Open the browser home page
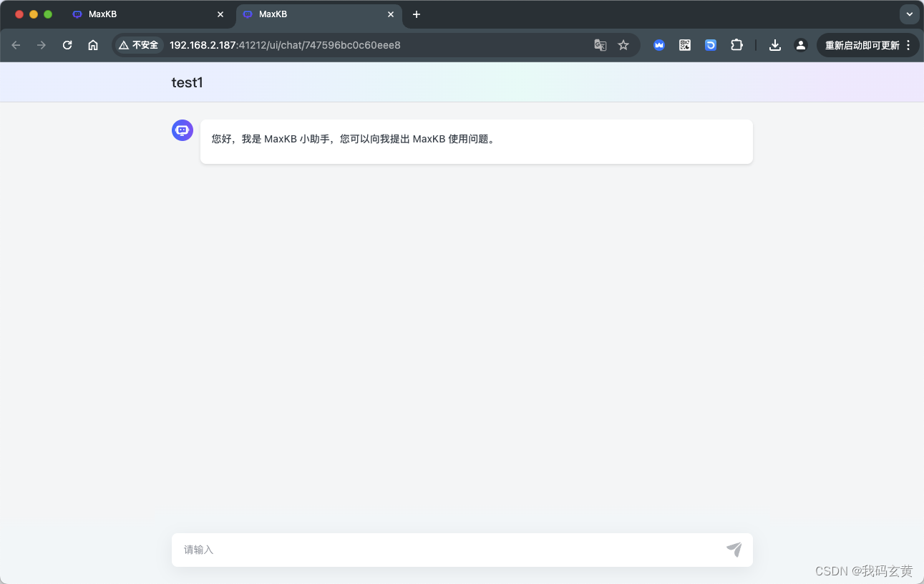The height and width of the screenshot is (584, 924). [x=93, y=45]
